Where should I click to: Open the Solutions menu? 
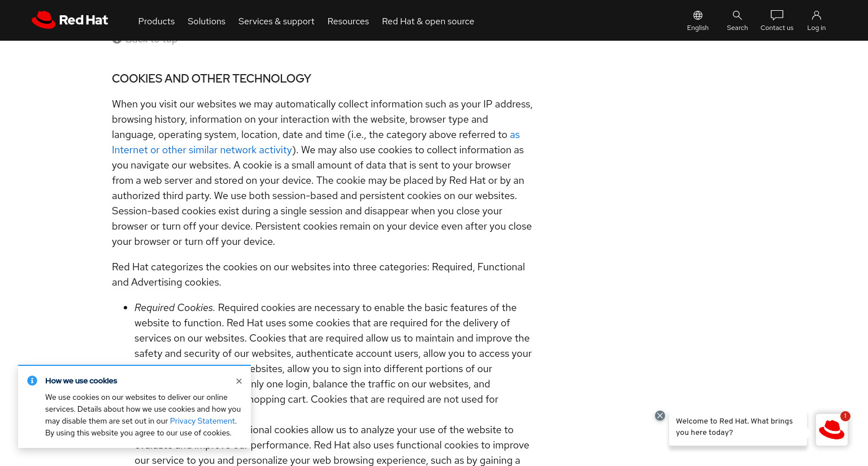pos(206,21)
